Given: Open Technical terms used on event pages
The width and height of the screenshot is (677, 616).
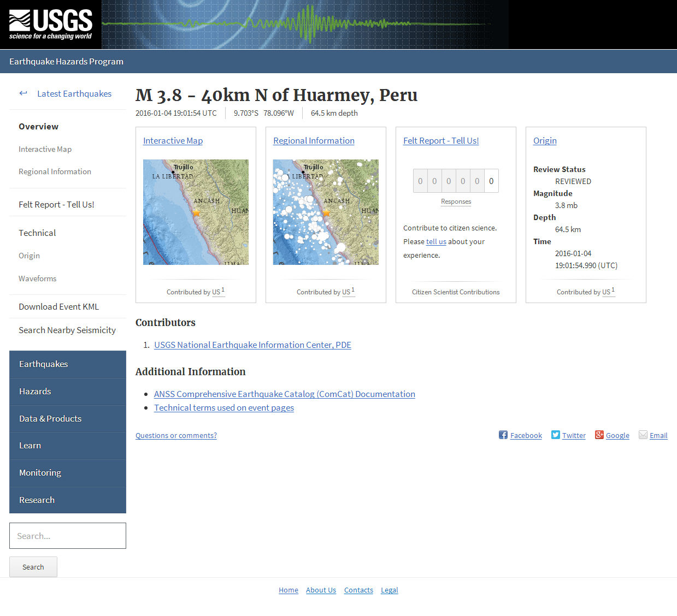Looking at the screenshot, I should (224, 407).
